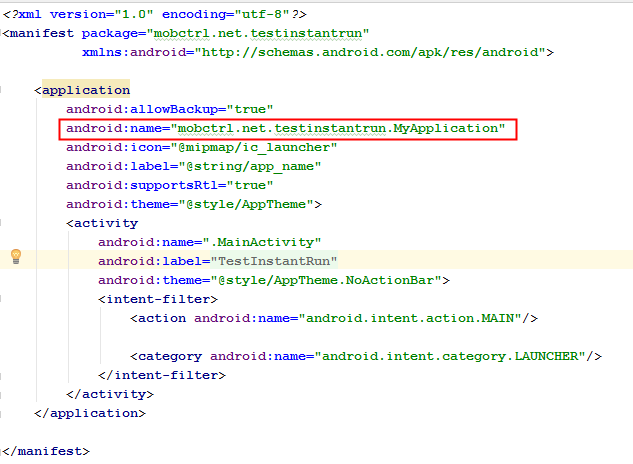
Task: Click the manifest package attribute line
Action: (x=185, y=33)
